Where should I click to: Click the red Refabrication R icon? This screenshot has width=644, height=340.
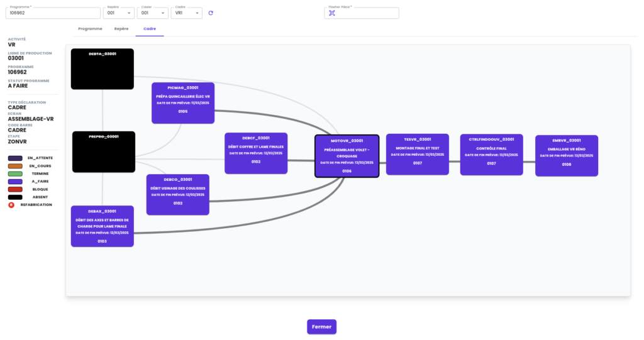tap(11, 205)
